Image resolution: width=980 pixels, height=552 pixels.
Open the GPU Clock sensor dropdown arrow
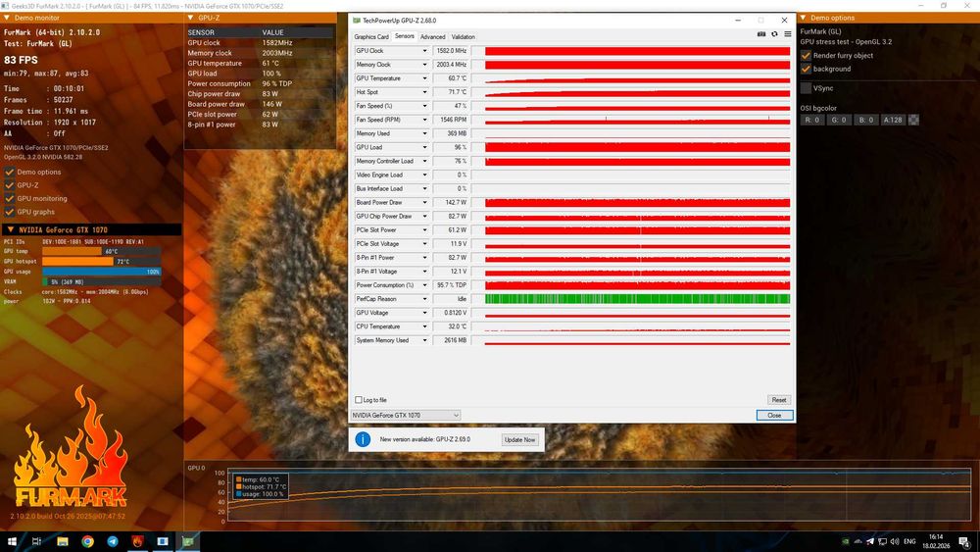(424, 51)
